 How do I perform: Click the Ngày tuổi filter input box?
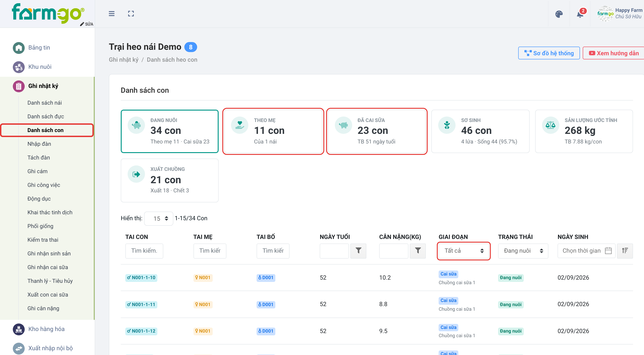coord(334,251)
